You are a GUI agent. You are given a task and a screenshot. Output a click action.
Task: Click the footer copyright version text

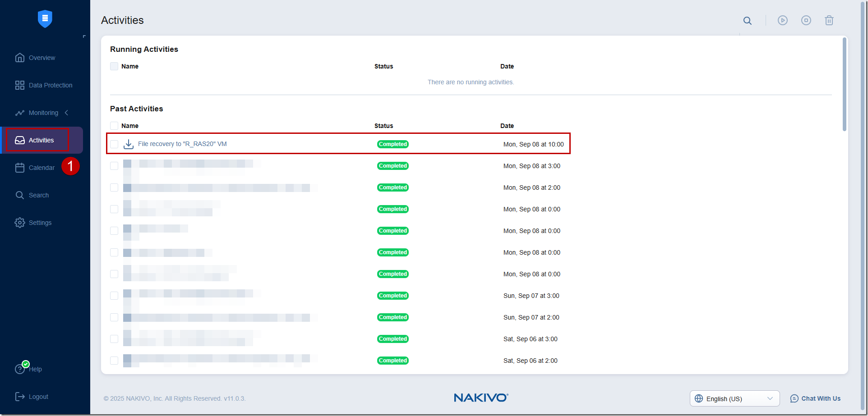click(x=175, y=398)
